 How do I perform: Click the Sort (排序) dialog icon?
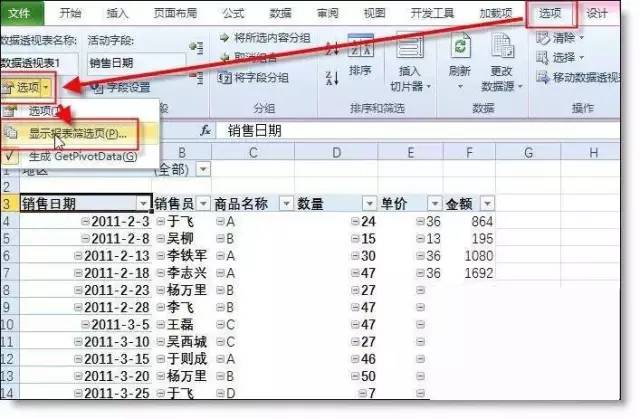pyautogui.click(x=360, y=46)
